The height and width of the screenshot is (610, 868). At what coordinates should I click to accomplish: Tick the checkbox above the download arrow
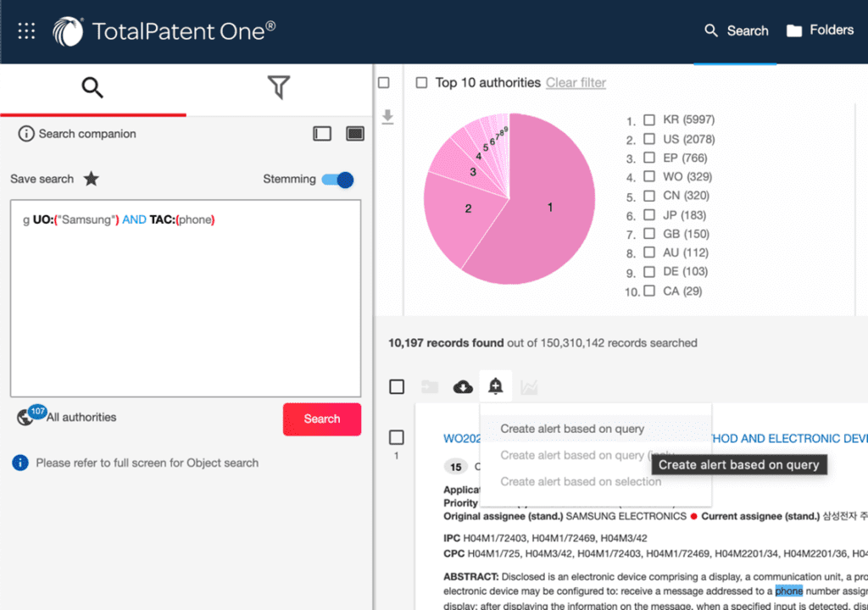pos(384,83)
